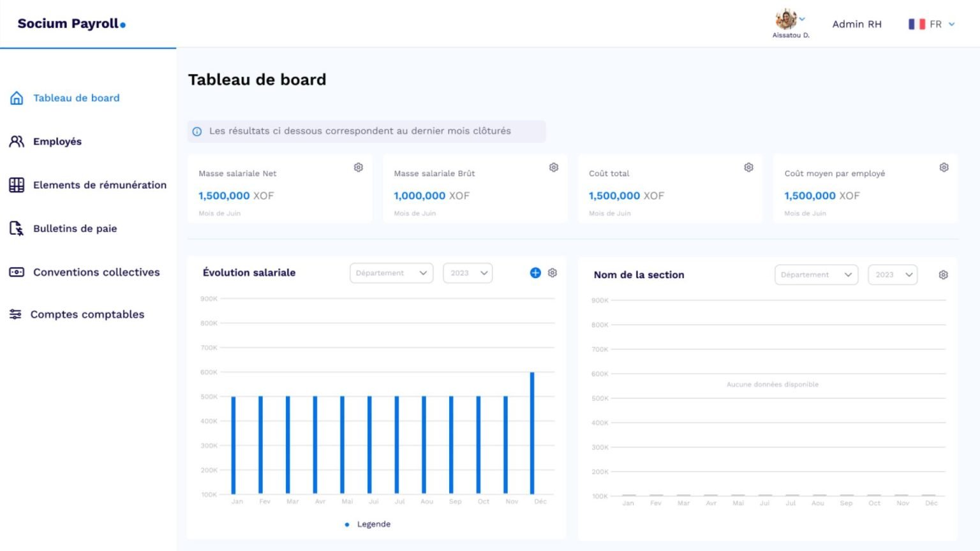Open gear on Coût moyen par employé card
The height and width of the screenshot is (551, 980).
coord(944,167)
